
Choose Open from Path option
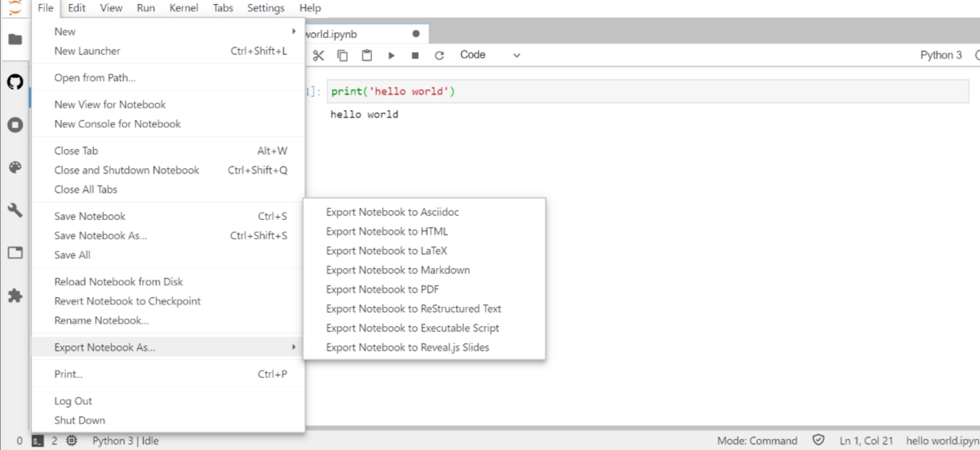169,77
